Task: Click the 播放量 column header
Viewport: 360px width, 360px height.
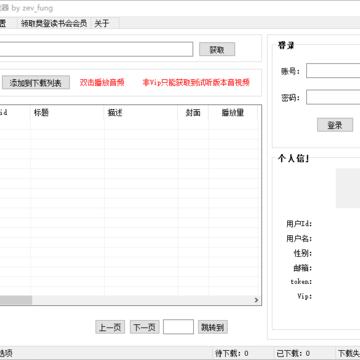Action: click(233, 113)
